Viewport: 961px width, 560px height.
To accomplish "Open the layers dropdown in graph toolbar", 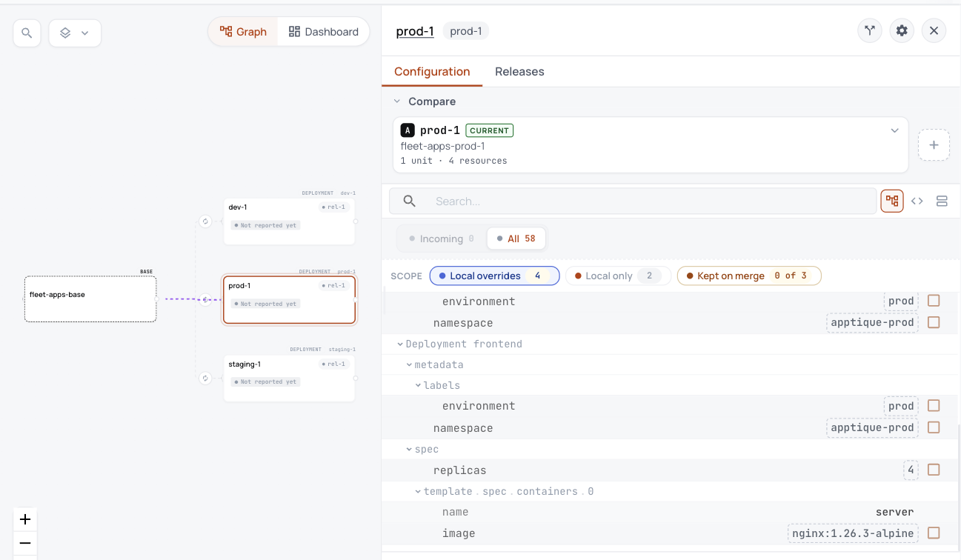I will (75, 33).
